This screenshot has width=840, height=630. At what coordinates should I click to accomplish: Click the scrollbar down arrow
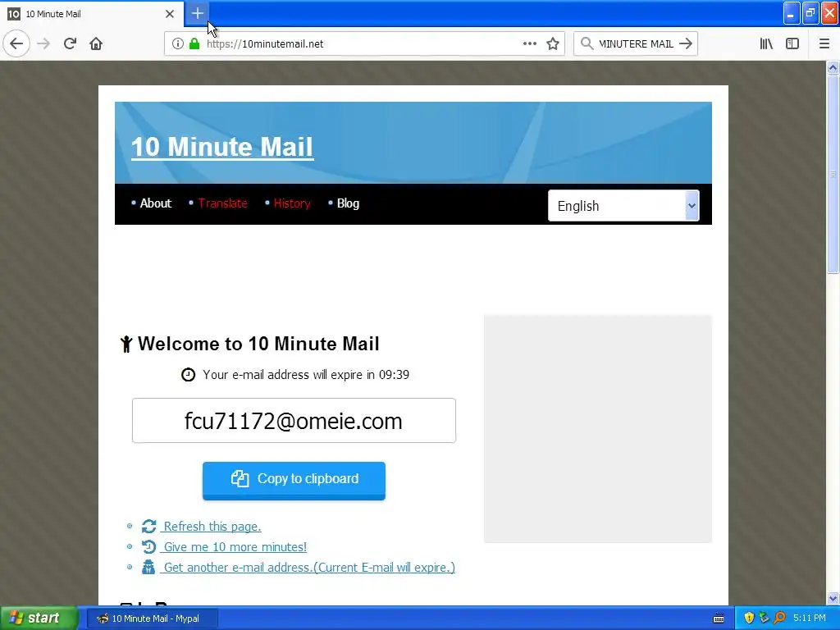point(833,598)
